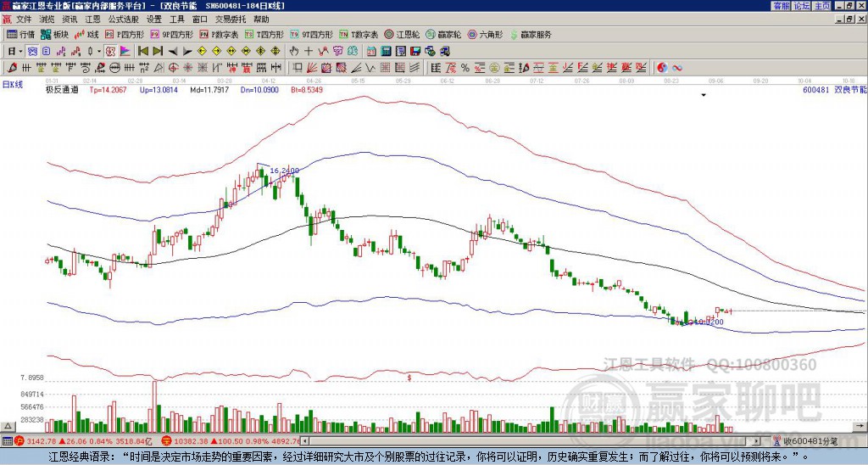Open the 交易委托 menu
868x465 pixels.
(231, 20)
